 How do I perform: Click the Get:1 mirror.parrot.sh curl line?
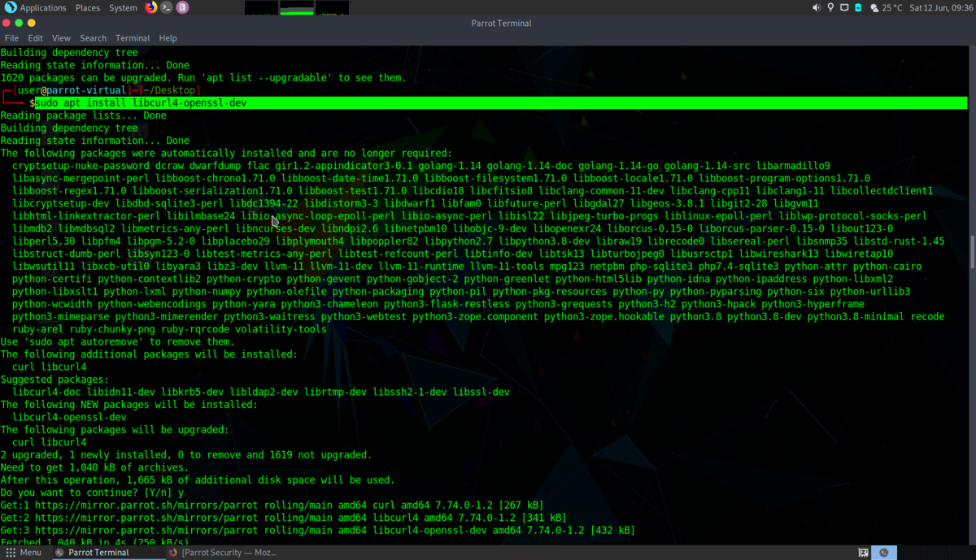point(272,505)
